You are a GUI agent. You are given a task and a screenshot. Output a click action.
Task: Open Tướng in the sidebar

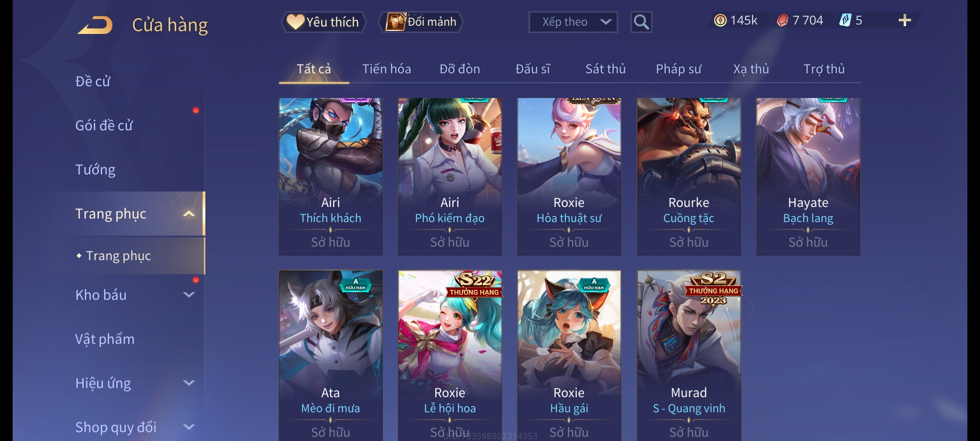pyautogui.click(x=95, y=169)
